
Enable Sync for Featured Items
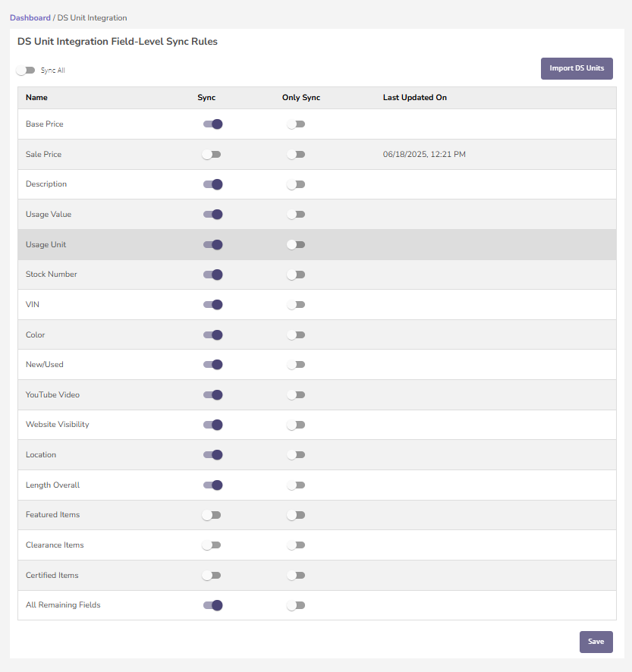click(212, 515)
